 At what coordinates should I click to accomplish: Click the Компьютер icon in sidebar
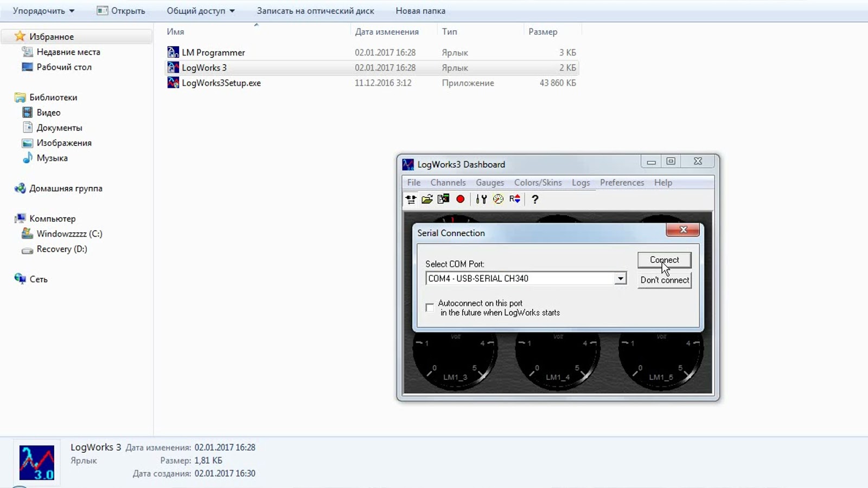[x=20, y=219]
